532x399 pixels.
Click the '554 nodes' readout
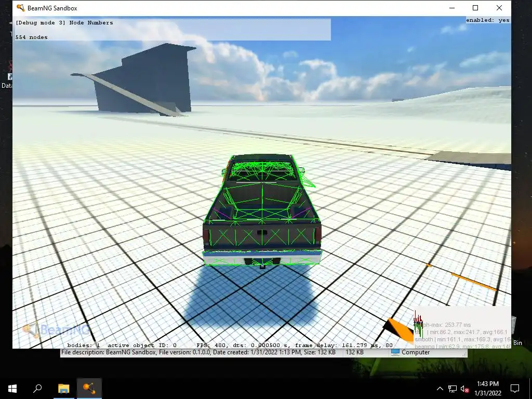(31, 37)
